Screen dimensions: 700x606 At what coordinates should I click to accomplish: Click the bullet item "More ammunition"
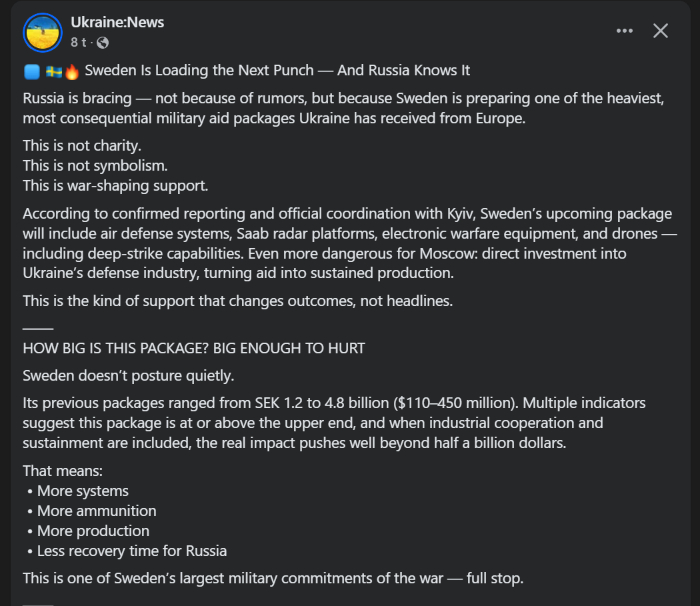[x=97, y=511]
